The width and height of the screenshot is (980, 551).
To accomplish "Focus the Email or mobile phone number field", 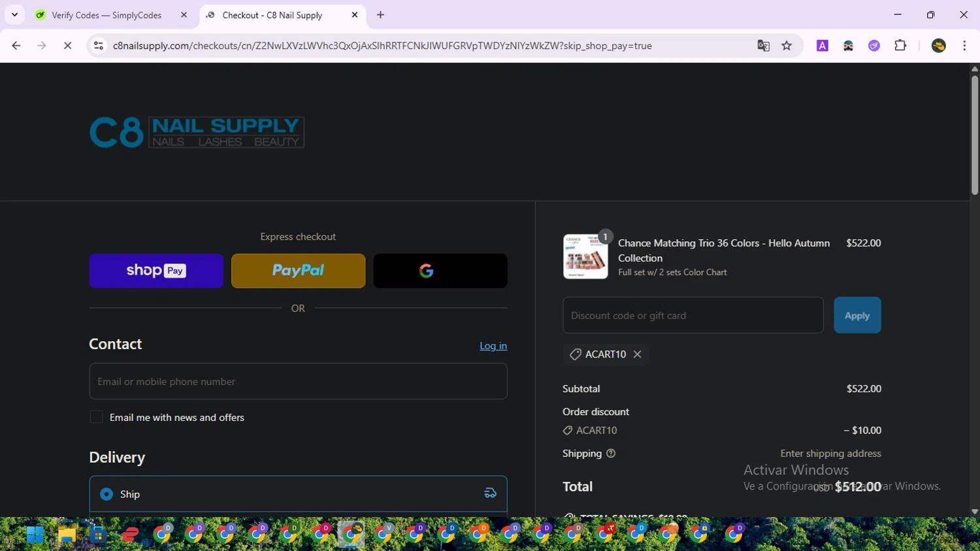I will pyautogui.click(x=298, y=381).
